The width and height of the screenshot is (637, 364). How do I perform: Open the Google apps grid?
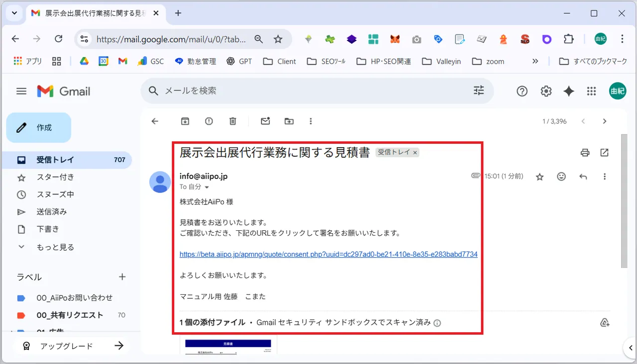click(591, 91)
